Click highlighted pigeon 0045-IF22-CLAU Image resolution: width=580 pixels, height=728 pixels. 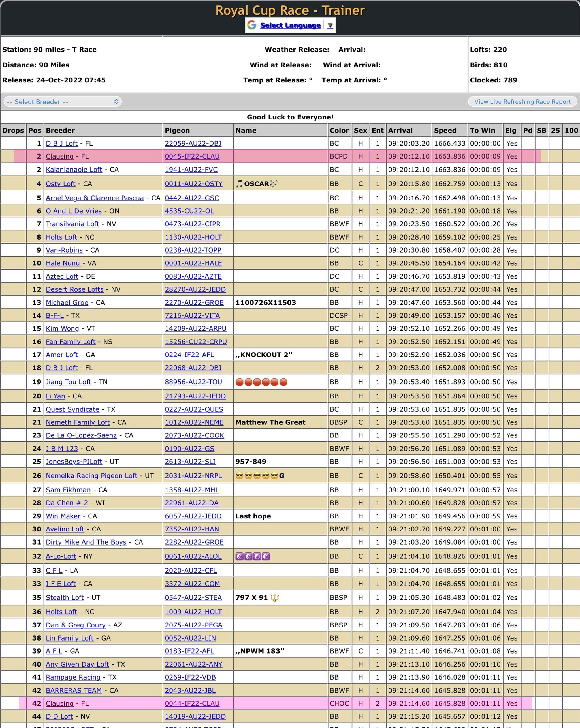[x=192, y=156]
